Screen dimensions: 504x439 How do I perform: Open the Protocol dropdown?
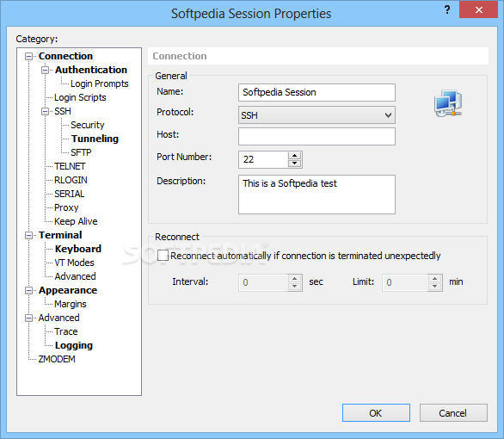pos(317,115)
